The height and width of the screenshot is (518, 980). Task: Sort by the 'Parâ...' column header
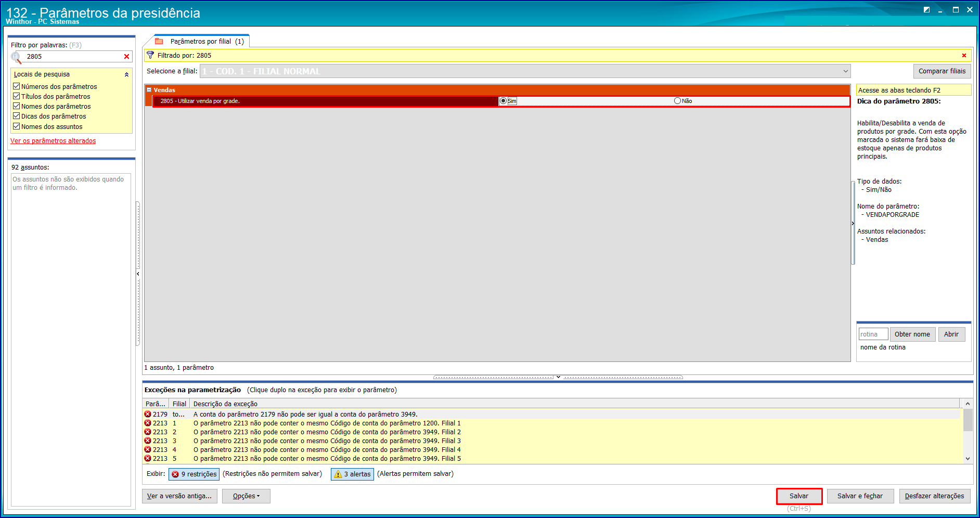click(156, 404)
